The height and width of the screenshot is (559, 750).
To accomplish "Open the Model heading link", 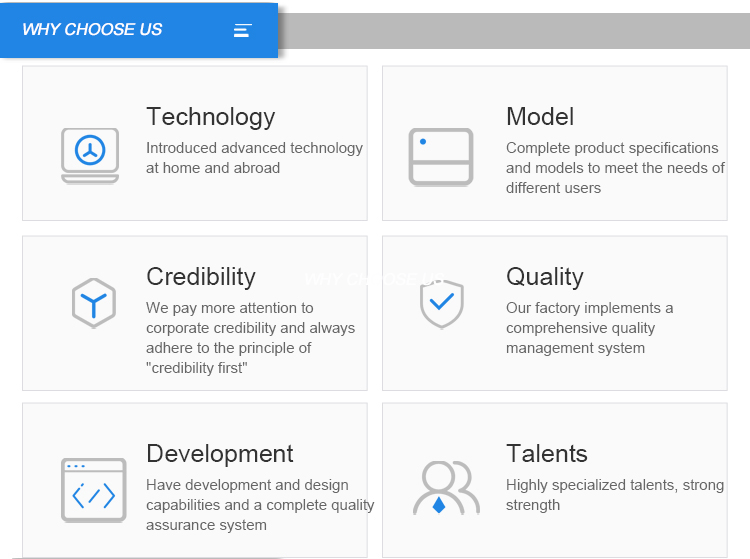I will [x=540, y=117].
